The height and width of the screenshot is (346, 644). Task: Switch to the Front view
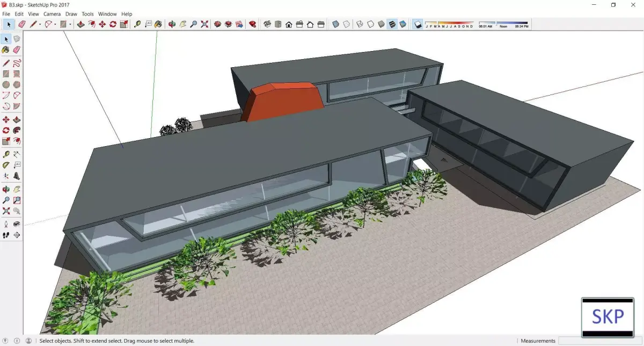pyautogui.click(x=289, y=24)
